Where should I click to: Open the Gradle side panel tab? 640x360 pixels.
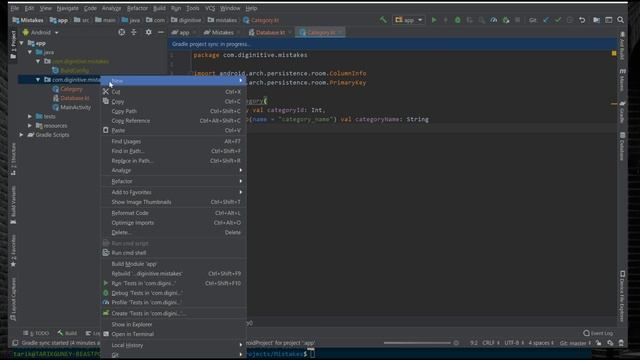coord(622,112)
